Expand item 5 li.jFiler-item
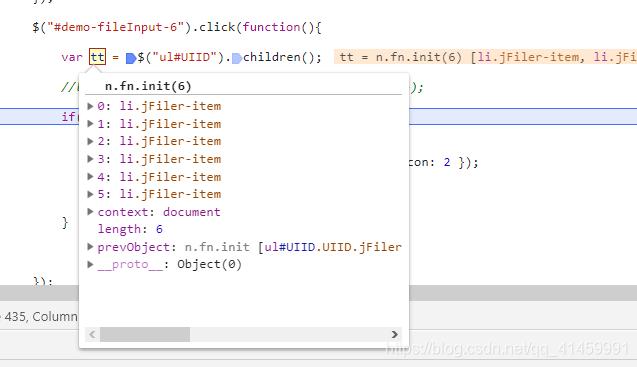This screenshot has height=367, width=637. tap(90, 194)
